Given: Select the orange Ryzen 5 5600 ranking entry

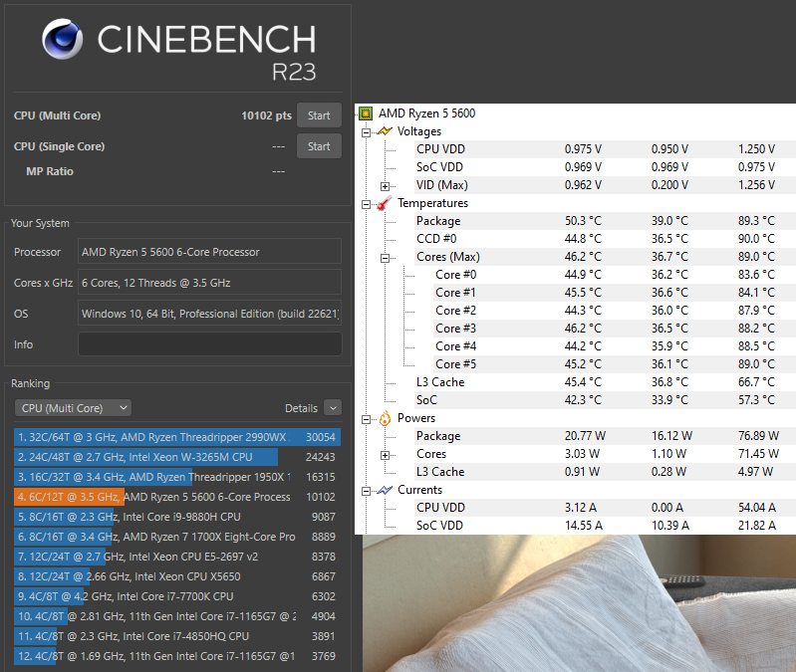Looking at the screenshot, I should tap(177, 497).
